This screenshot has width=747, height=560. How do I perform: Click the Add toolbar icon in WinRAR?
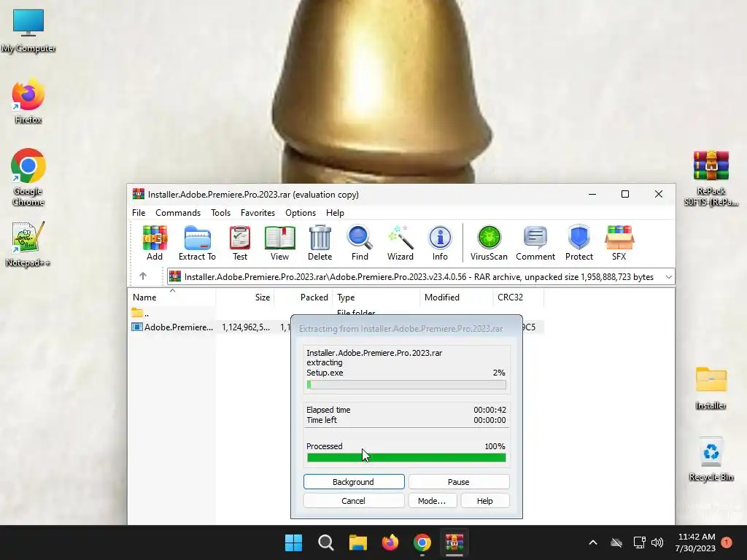click(155, 243)
